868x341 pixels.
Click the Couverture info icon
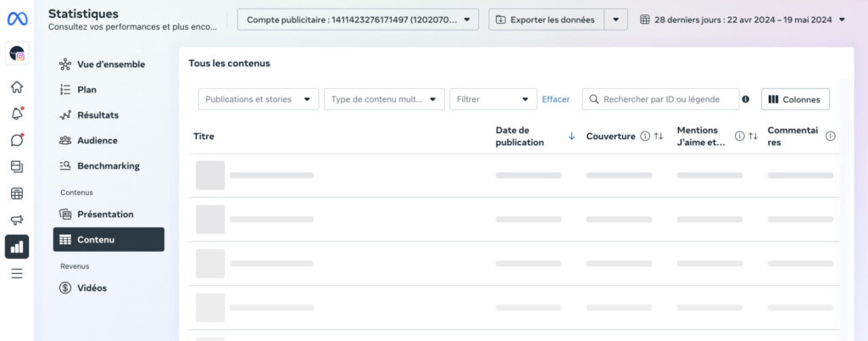(645, 137)
